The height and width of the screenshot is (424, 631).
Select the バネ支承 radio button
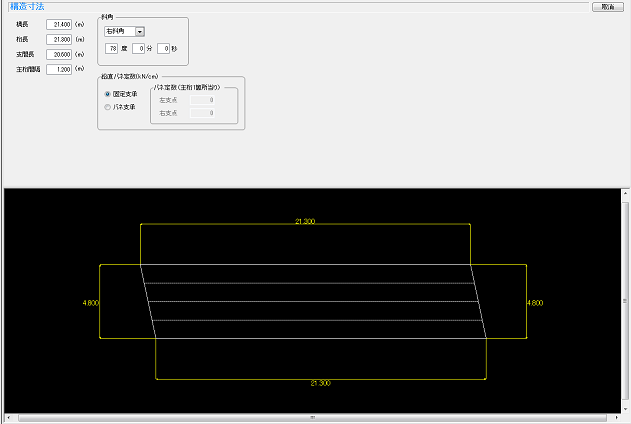coord(107,107)
